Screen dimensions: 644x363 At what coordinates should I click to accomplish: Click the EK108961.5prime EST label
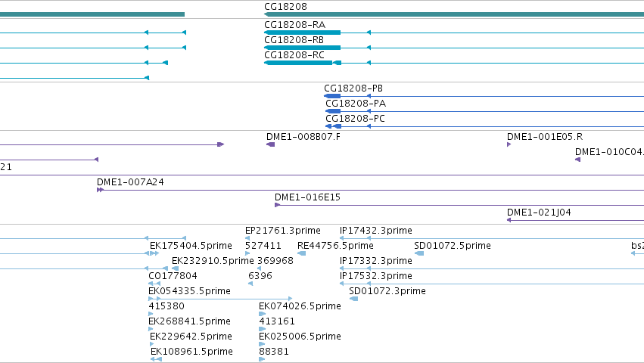[x=191, y=352]
